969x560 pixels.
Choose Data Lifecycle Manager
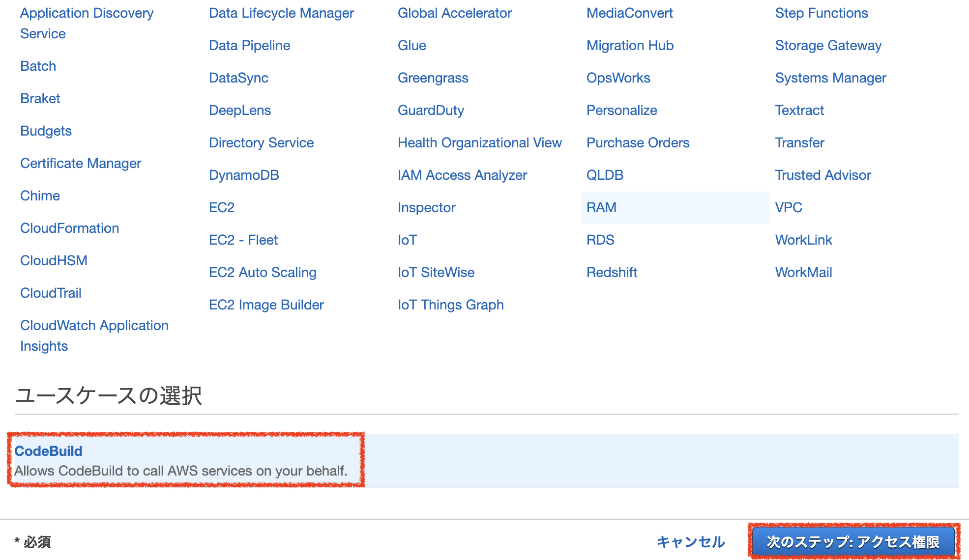click(282, 13)
